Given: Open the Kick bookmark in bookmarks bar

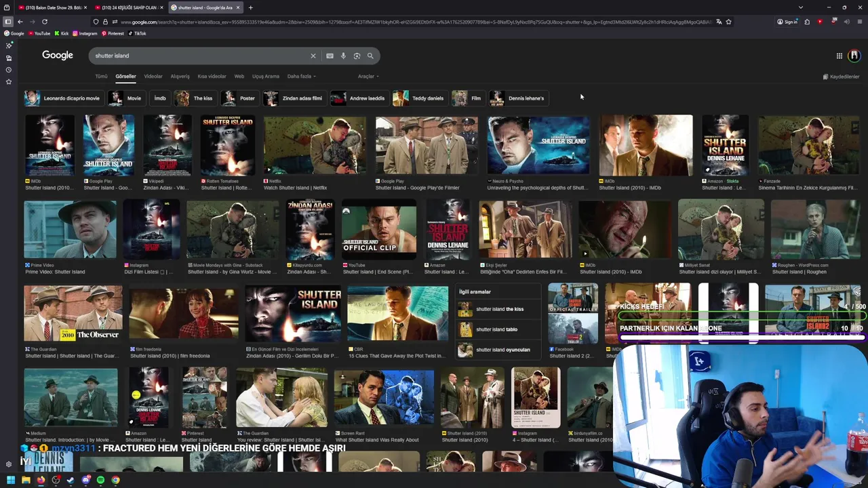Looking at the screenshot, I should [x=62, y=33].
